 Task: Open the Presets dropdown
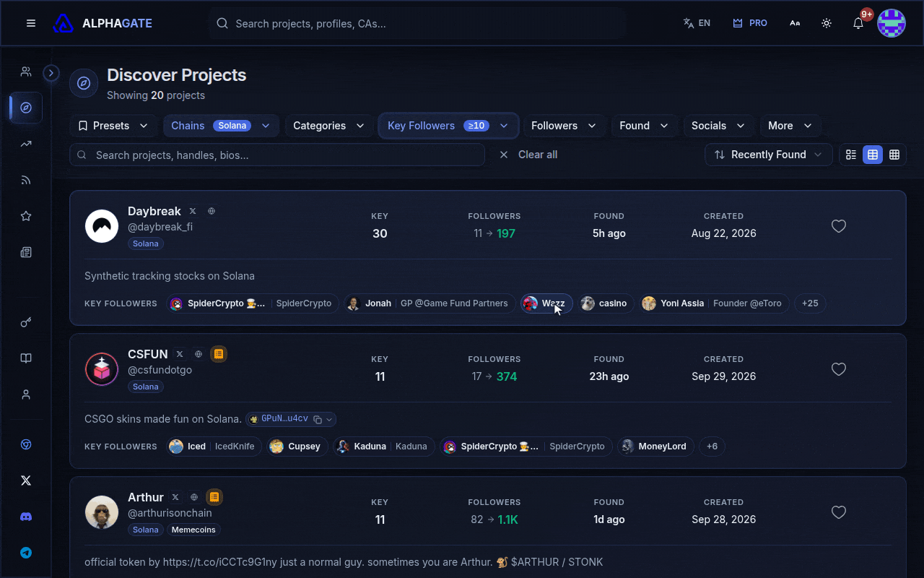tap(113, 126)
